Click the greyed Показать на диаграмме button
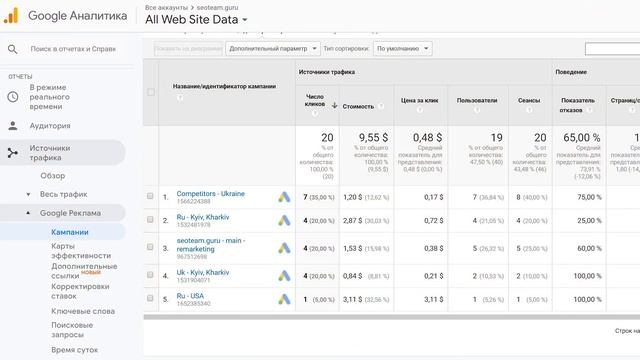The width and height of the screenshot is (640, 360). tap(188, 49)
